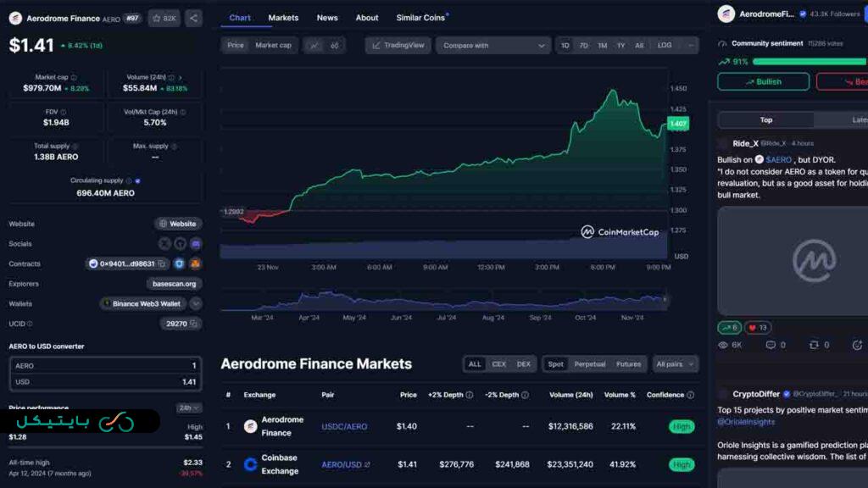Switch chart to candlestick view icon
This screenshot has width=868, height=488.
(x=335, y=45)
